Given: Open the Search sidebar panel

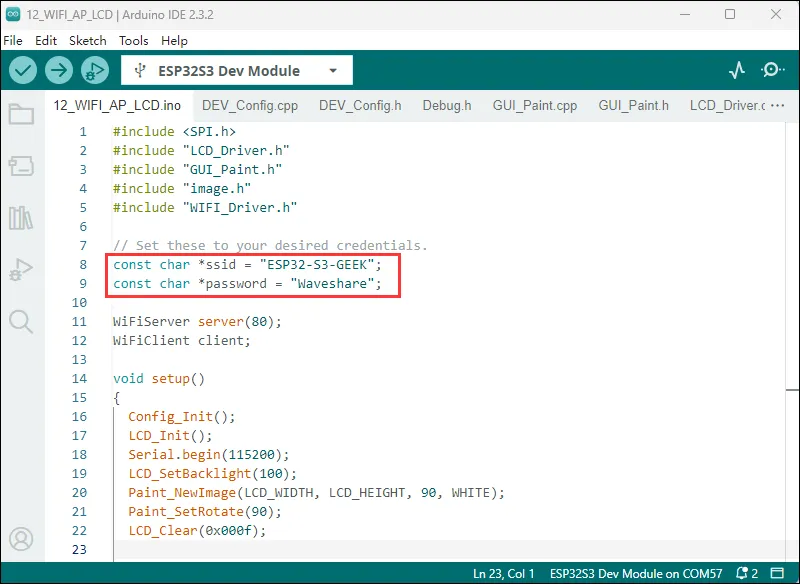Looking at the screenshot, I should click(x=21, y=321).
